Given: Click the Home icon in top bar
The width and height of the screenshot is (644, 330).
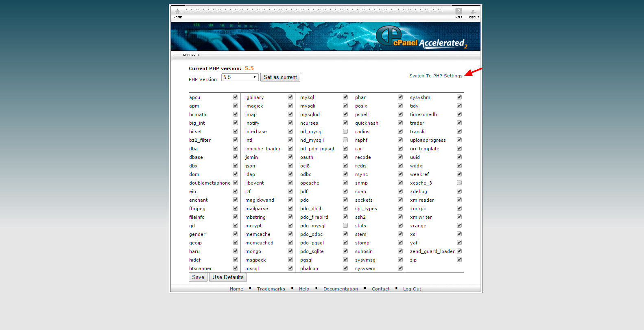Looking at the screenshot, I should click(177, 12).
